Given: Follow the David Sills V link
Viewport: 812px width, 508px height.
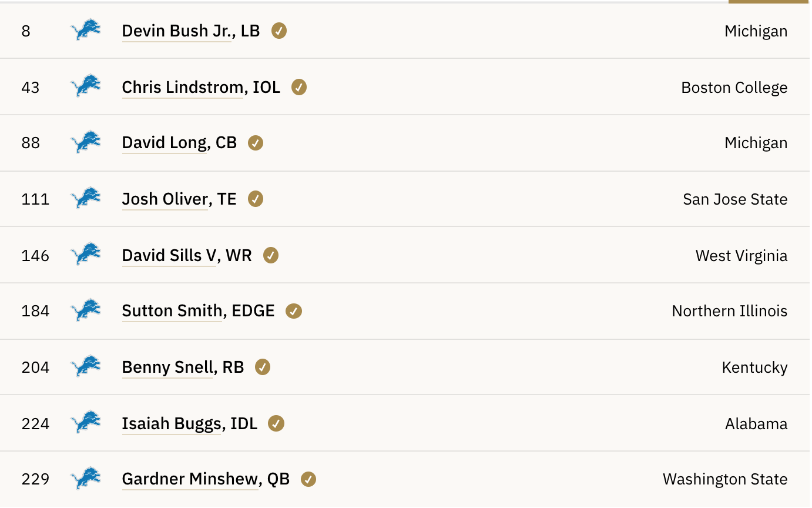Looking at the screenshot, I should [x=169, y=255].
